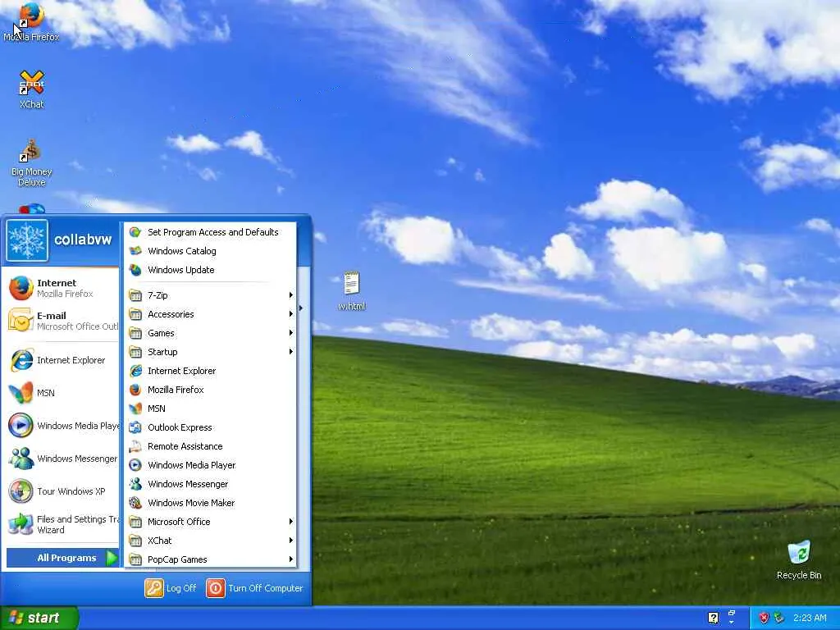Image resolution: width=840 pixels, height=630 pixels.
Task: Open Outlook Express in programs list
Action: 211,427
